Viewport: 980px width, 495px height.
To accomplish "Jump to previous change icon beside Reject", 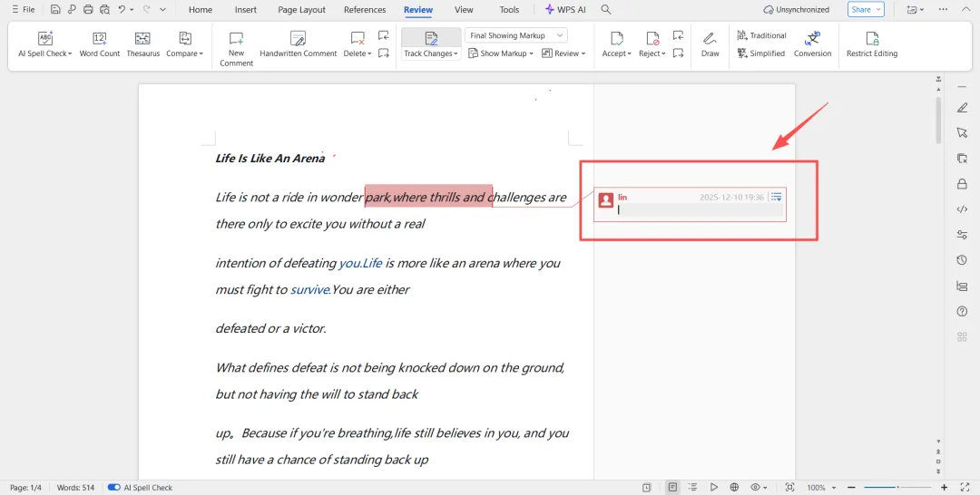I will [678, 35].
